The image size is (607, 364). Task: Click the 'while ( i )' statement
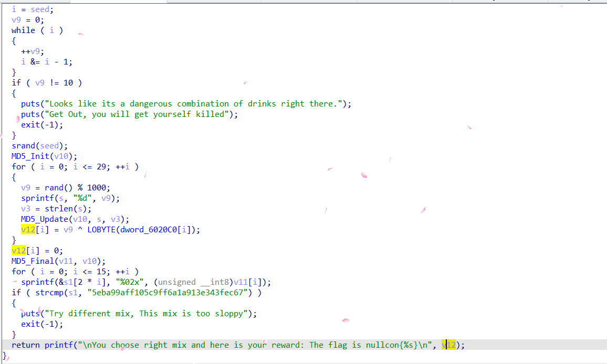[x=37, y=30]
